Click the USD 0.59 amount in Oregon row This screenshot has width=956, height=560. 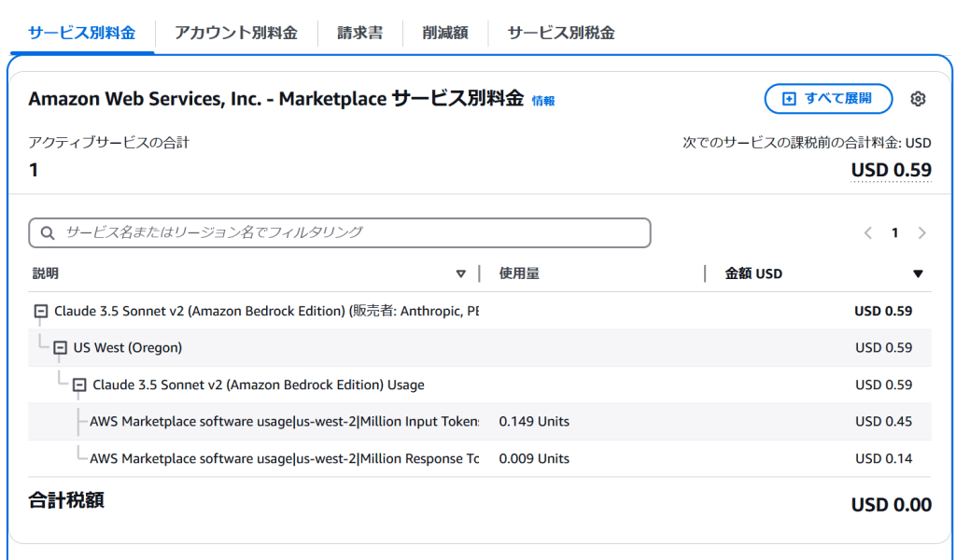coord(883,348)
